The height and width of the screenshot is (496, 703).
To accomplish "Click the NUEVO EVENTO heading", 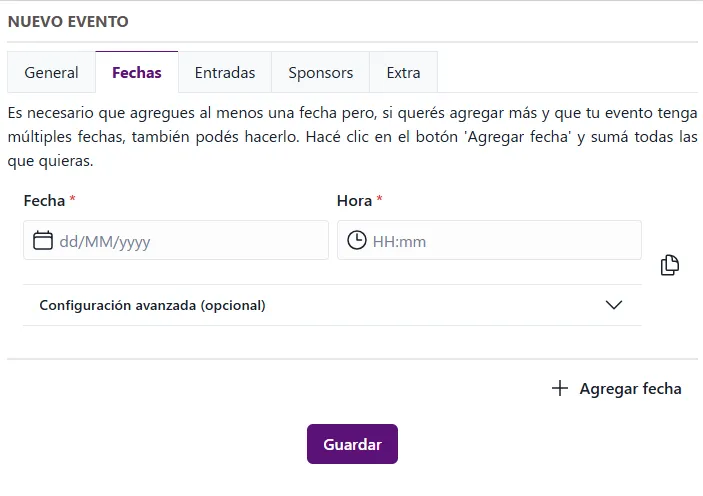I will pos(68,22).
